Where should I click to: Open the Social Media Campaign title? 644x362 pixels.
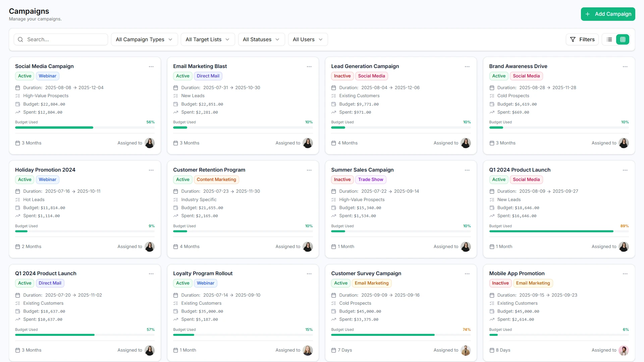pyautogui.click(x=44, y=66)
